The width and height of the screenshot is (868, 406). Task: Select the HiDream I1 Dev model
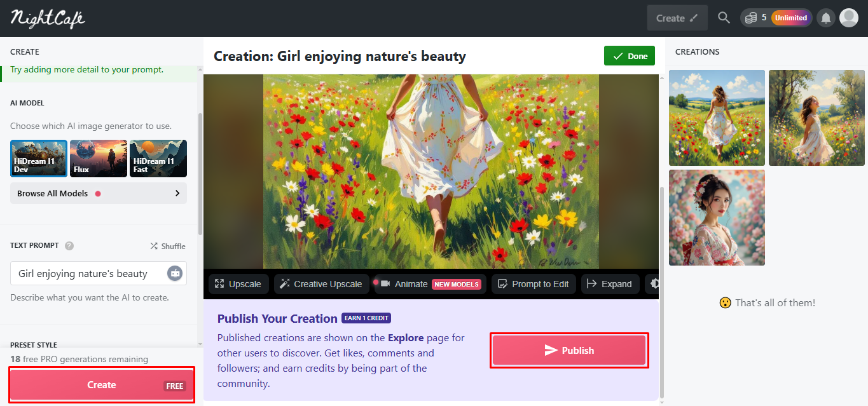(x=38, y=158)
